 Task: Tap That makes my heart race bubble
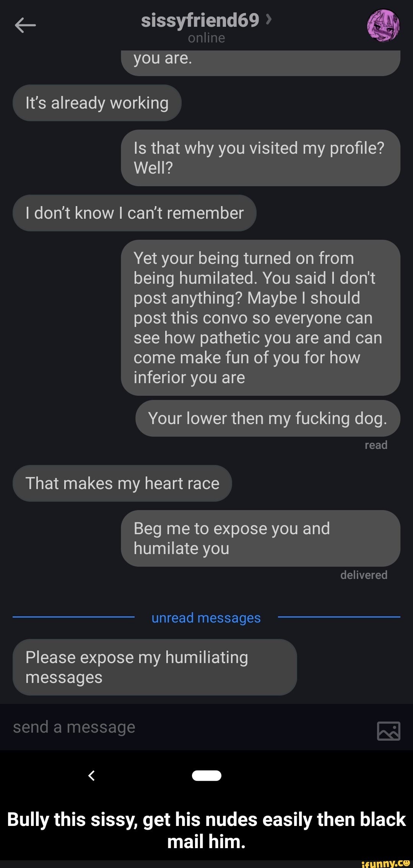(x=122, y=483)
